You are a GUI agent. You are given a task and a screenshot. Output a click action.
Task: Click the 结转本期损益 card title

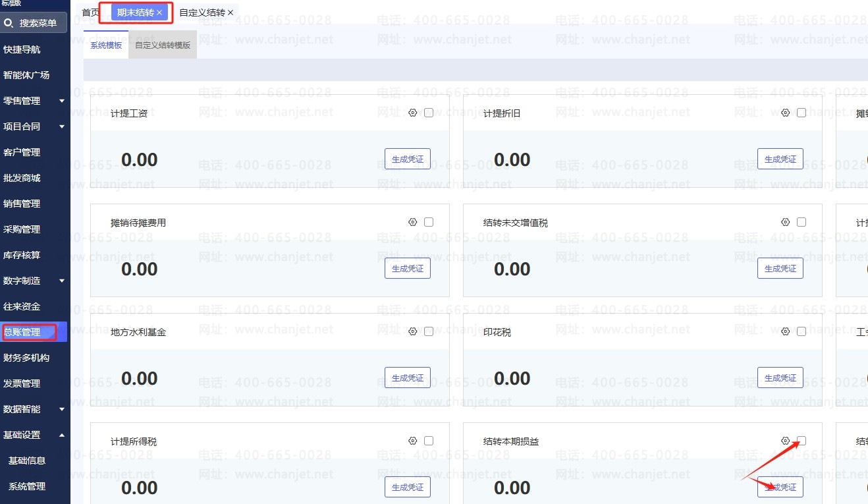pos(511,441)
